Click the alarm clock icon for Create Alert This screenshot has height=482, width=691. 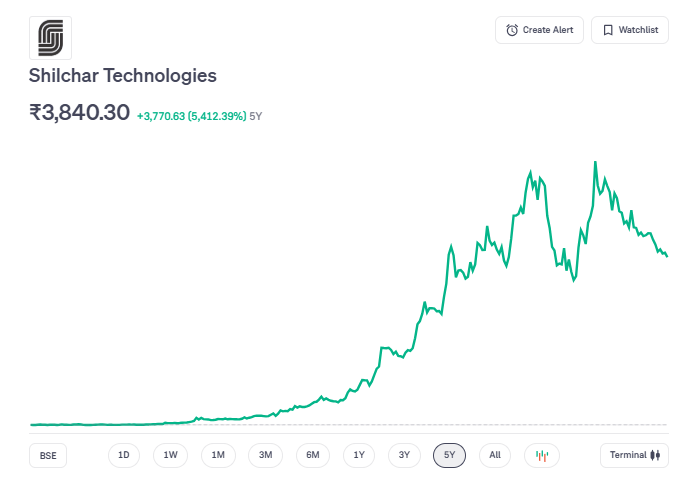pos(512,30)
